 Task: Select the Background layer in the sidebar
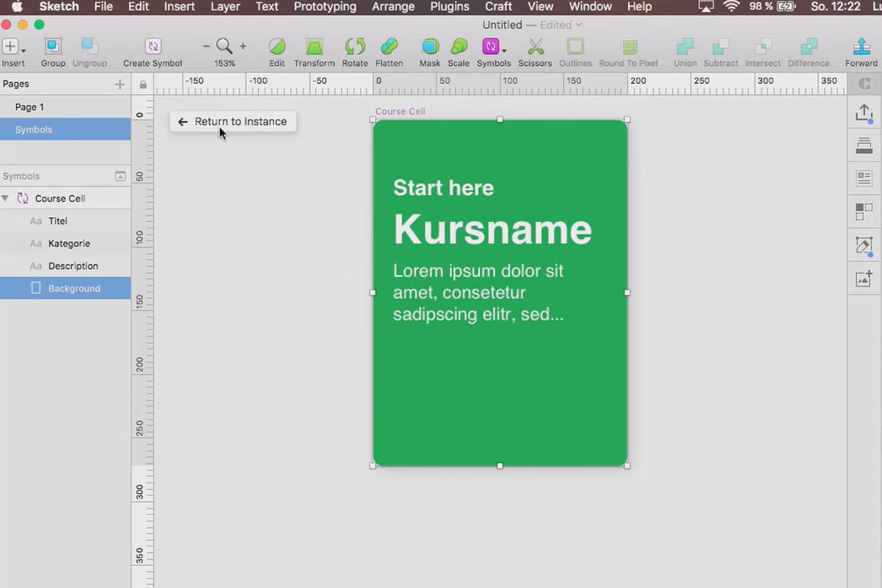[x=75, y=288]
